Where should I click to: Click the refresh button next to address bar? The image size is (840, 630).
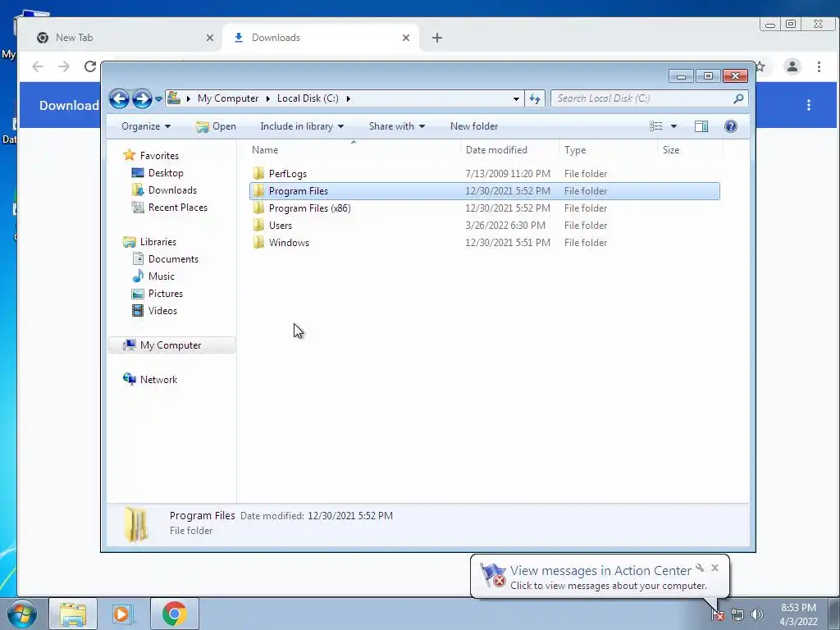[x=535, y=98]
